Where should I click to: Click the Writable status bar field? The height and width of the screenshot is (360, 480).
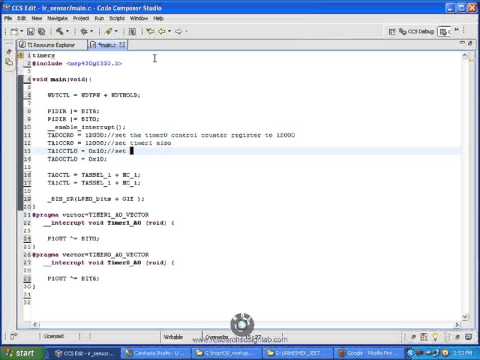(x=173, y=337)
